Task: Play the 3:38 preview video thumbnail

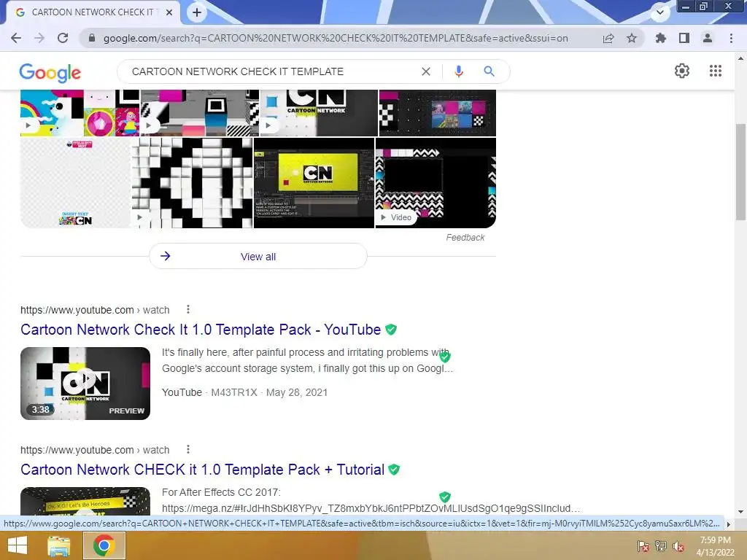Action: tap(85, 384)
